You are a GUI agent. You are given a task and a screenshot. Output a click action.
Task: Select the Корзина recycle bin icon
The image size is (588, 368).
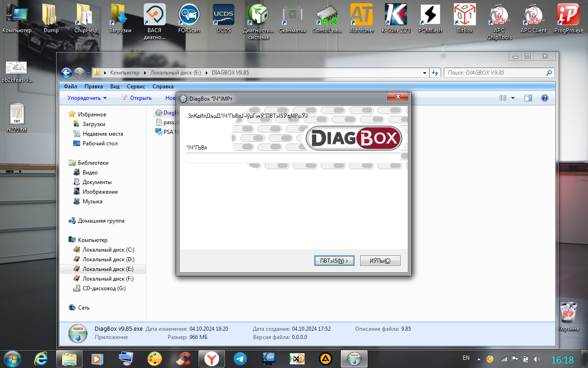(569, 316)
